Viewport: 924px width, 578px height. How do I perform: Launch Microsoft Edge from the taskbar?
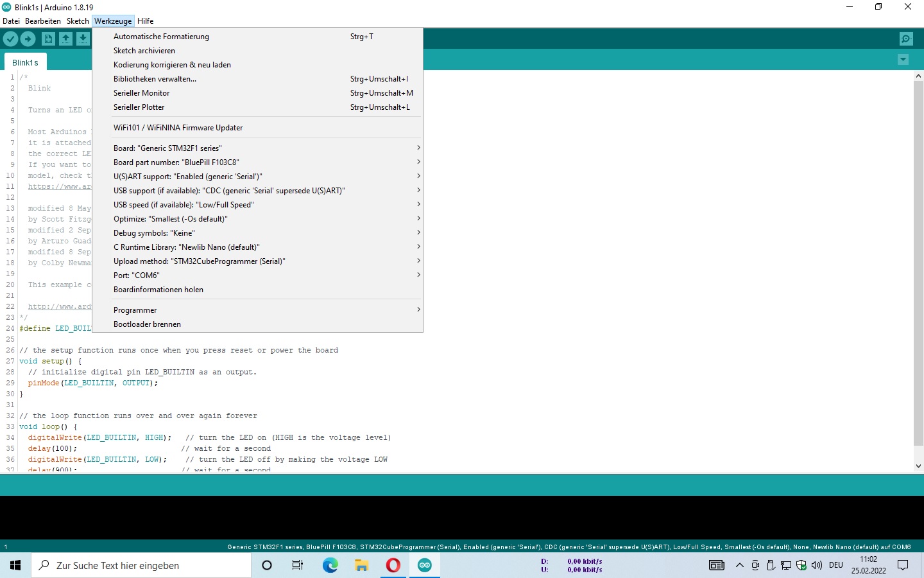click(x=330, y=565)
